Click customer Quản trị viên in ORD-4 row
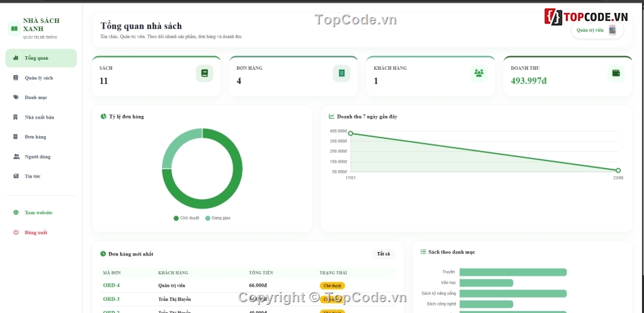Image resolution: width=644 pixels, height=313 pixels. 172,285
